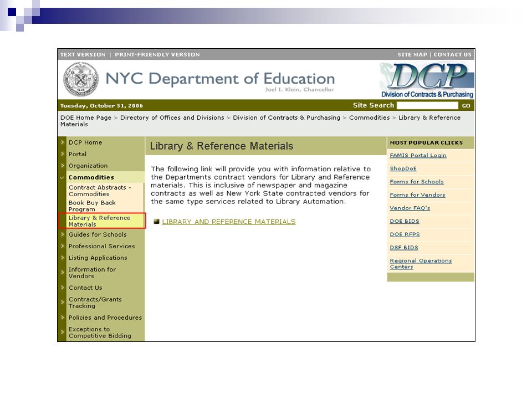Open Book Buy Back Program
This screenshot has width=532, height=399.
point(92,206)
